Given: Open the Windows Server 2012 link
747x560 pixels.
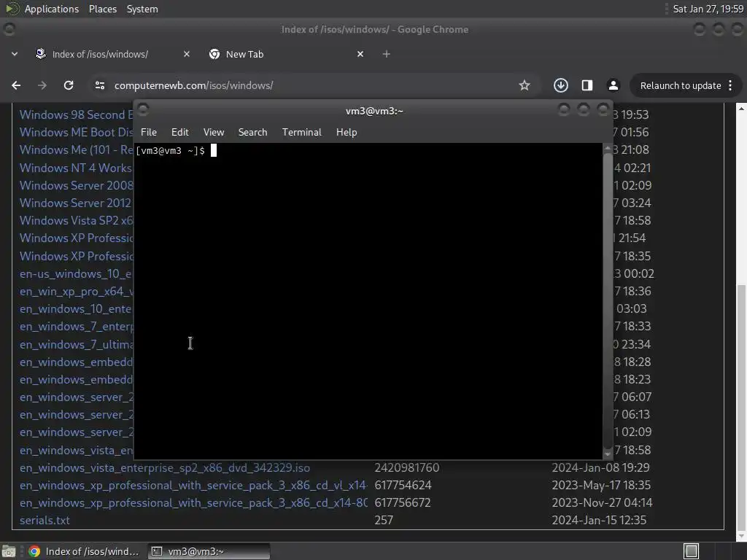Looking at the screenshot, I should pyautogui.click(x=76, y=203).
